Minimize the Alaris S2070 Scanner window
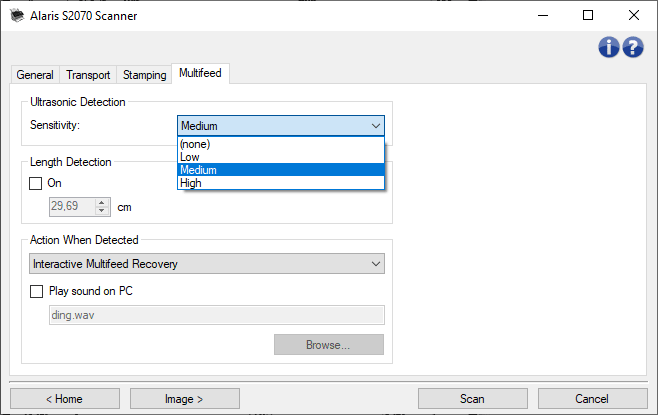The image size is (658, 415). pos(543,16)
